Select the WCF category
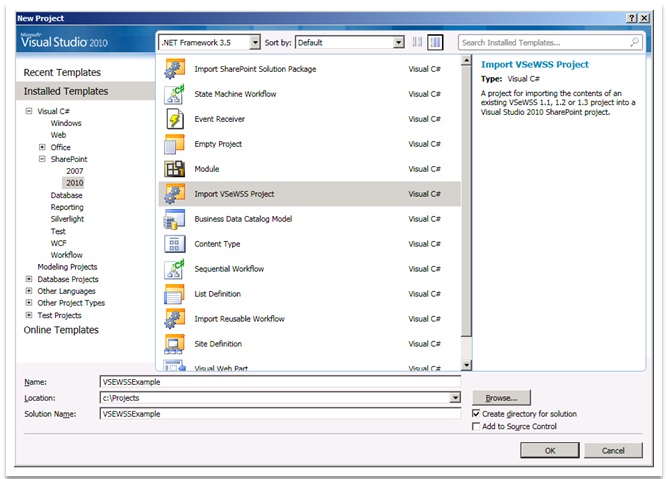The height and width of the screenshot is (479, 668). pos(58,243)
